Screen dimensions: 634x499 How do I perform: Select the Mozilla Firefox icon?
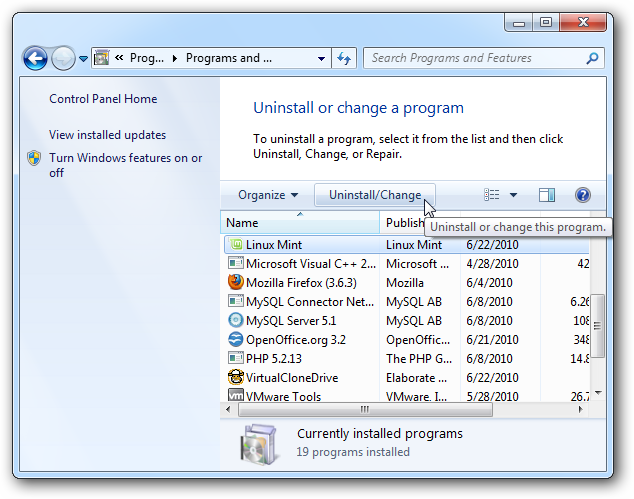(236, 282)
